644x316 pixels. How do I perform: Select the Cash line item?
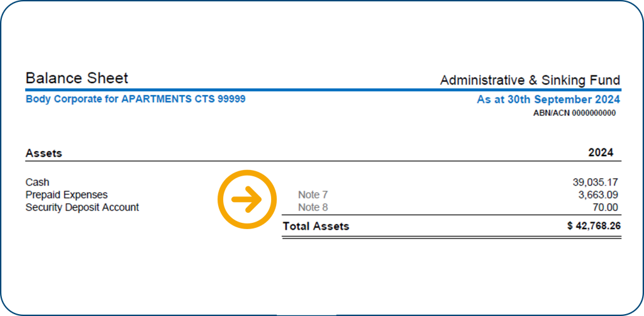tap(37, 183)
